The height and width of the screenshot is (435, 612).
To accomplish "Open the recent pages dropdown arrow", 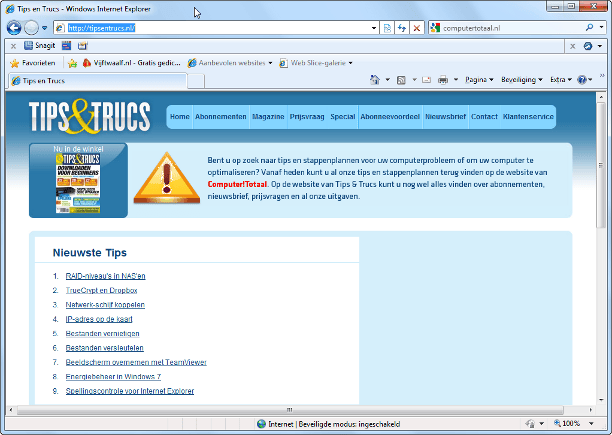I will 44,28.
